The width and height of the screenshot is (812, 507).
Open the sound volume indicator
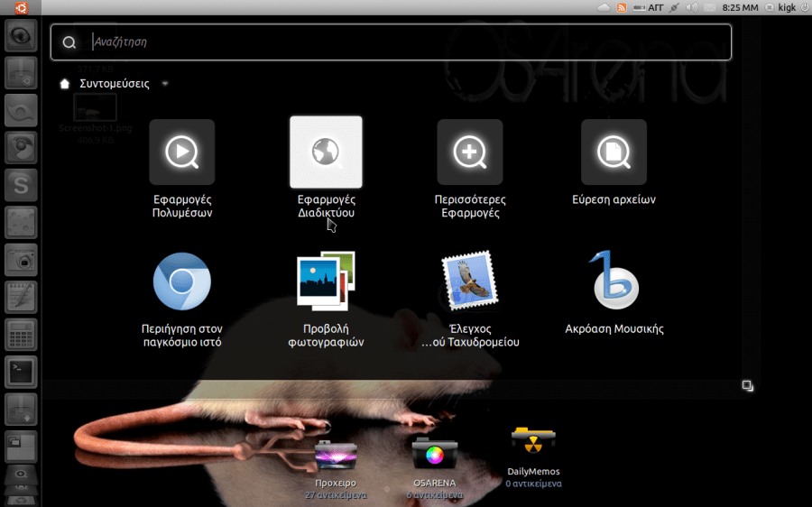(x=691, y=7)
